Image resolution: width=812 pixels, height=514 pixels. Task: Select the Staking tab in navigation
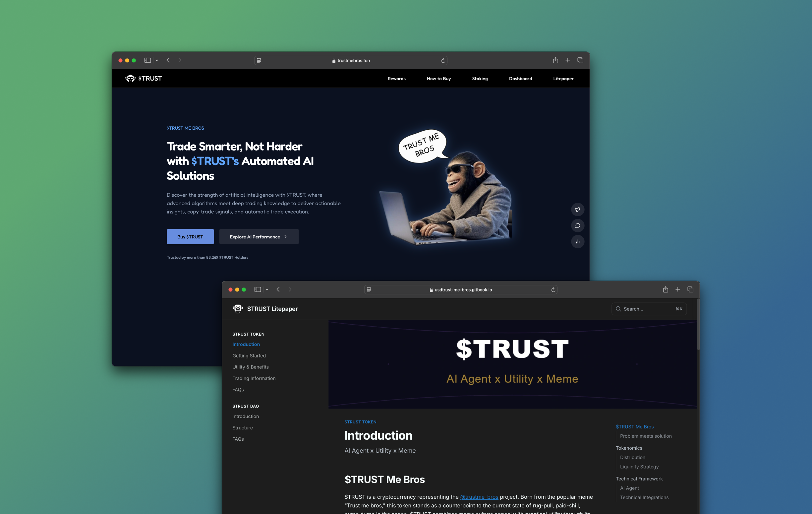pos(479,78)
